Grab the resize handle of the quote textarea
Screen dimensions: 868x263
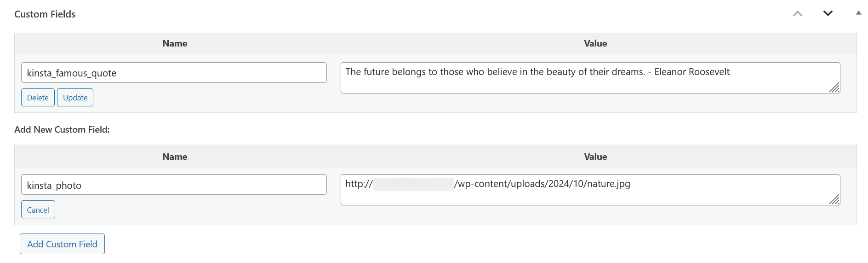point(834,88)
